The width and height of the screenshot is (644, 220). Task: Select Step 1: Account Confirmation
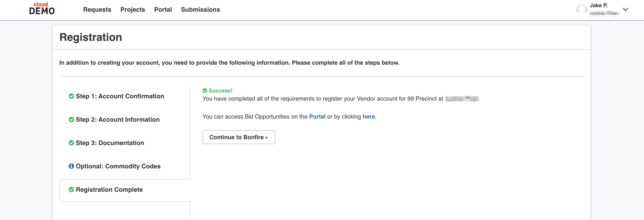coord(120,96)
